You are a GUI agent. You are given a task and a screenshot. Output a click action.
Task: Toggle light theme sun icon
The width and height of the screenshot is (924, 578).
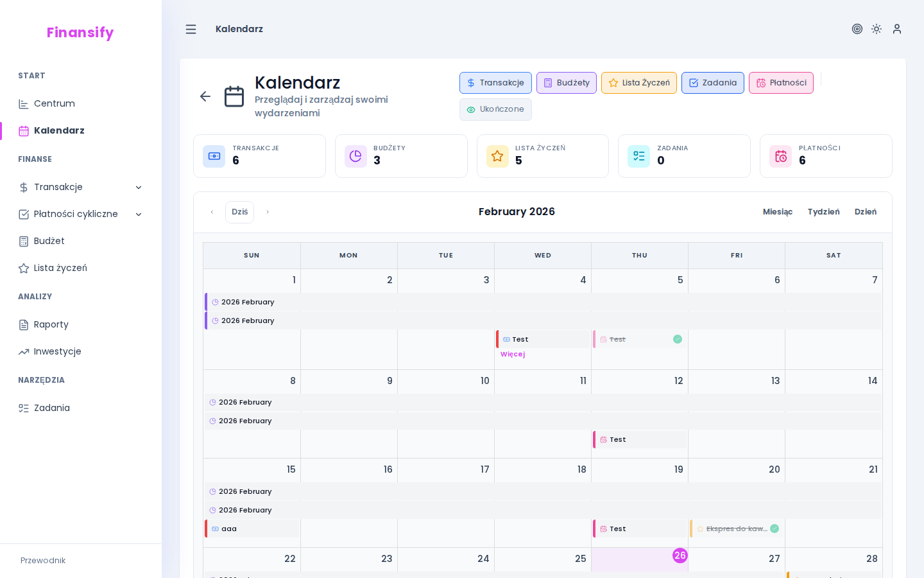(x=877, y=29)
